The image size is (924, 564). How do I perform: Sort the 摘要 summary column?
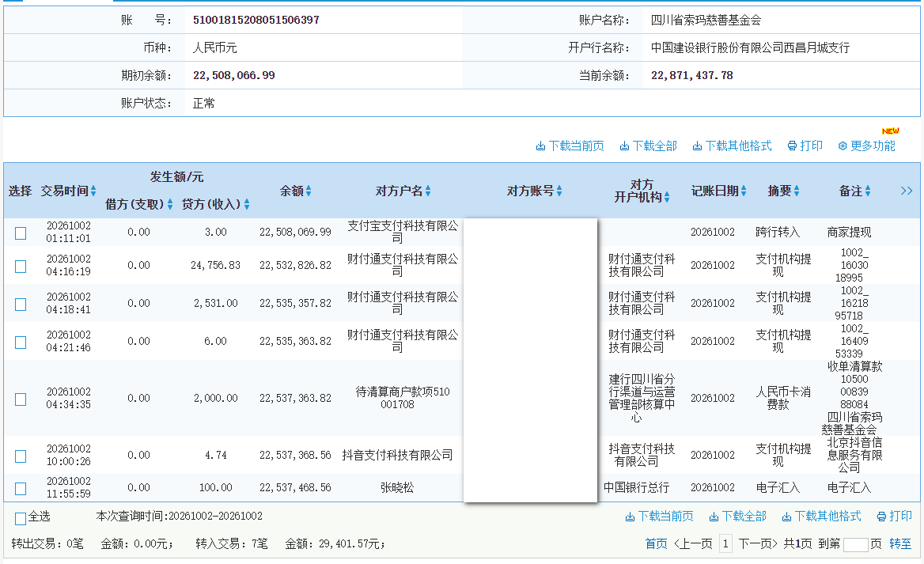797,191
